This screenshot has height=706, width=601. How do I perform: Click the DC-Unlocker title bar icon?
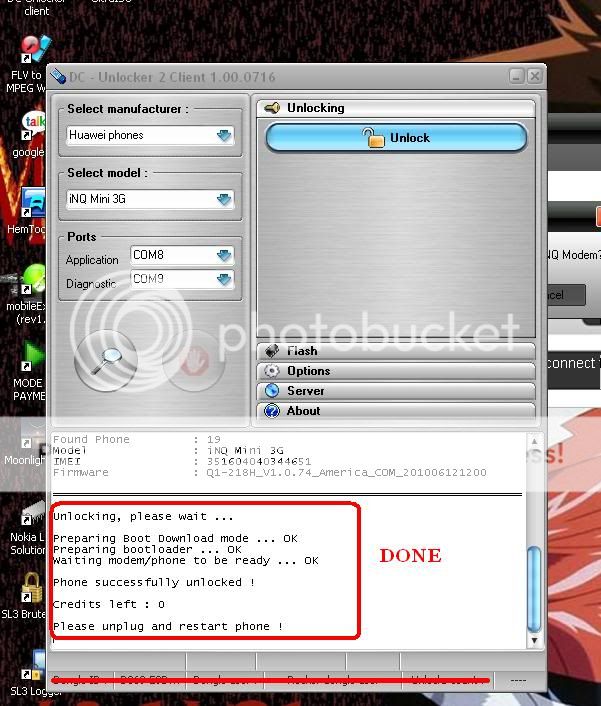coord(58,77)
